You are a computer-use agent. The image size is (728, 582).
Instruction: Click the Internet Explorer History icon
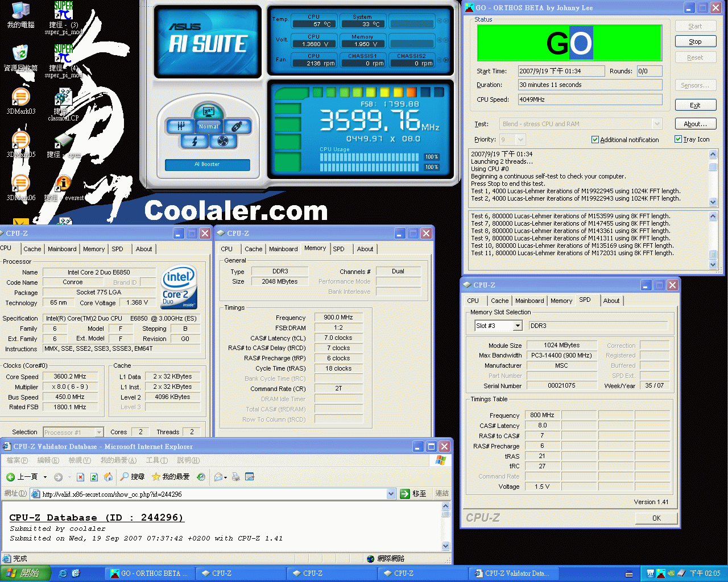point(201,477)
